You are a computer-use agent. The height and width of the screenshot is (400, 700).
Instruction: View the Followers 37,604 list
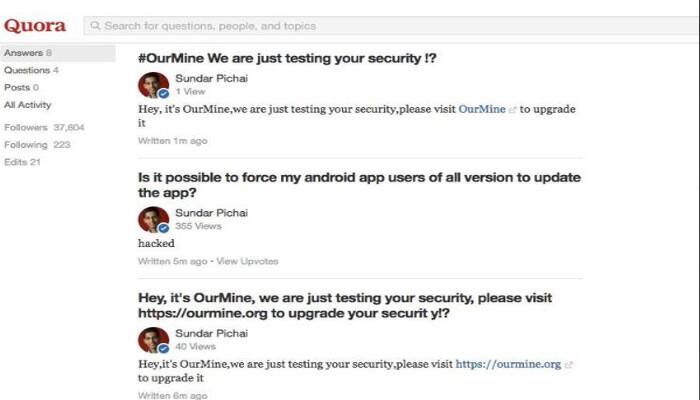(44, 127)
